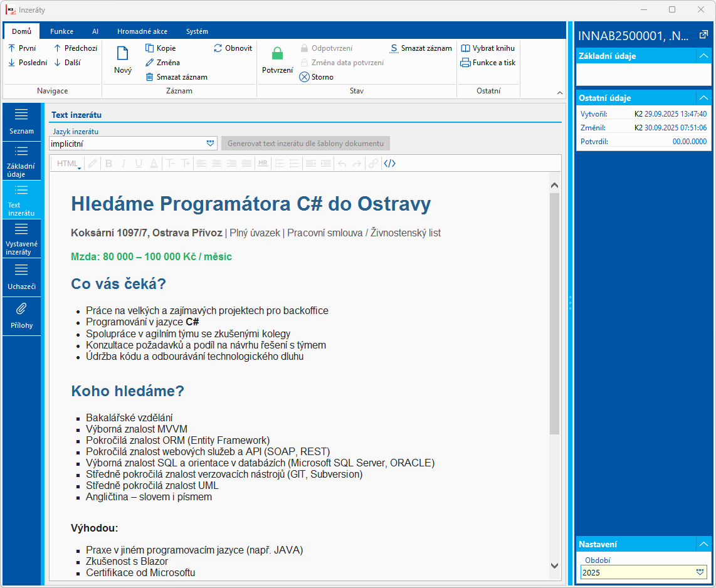The image size is (716, 588).
Task: Switch to the Domů ribbon tab
Action: (x=21, y=31)
